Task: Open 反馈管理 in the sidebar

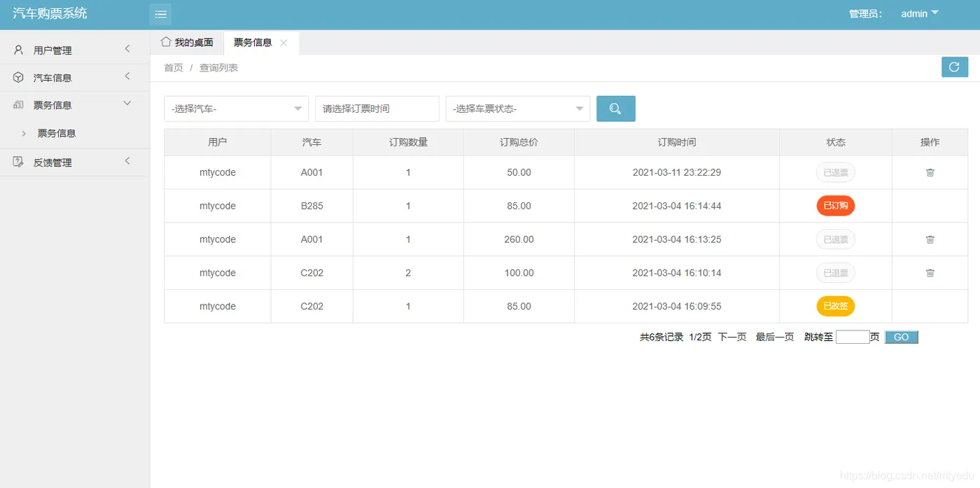Action: click(x=75, y=162)
